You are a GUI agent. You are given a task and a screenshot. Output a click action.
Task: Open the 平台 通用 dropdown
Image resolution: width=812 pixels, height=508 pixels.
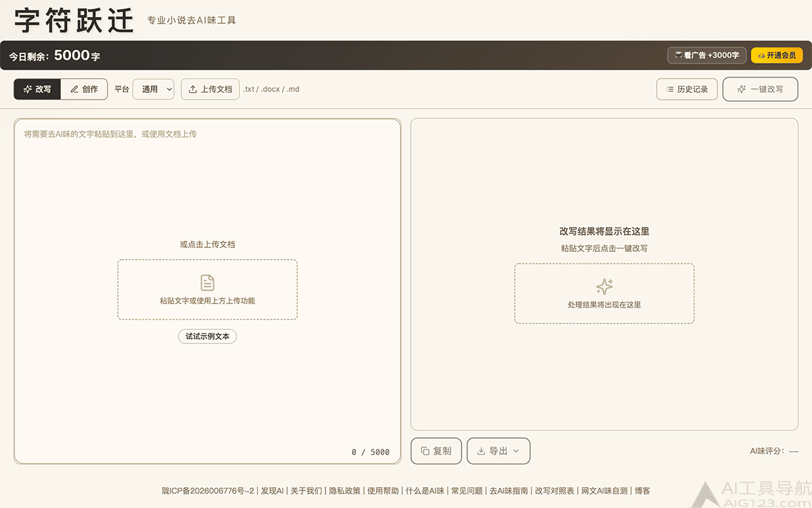pos(154,89)
